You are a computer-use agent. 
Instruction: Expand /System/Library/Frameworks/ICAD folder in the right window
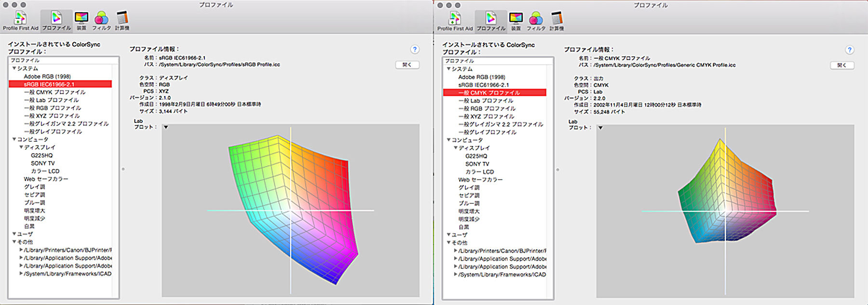(455, 274)
